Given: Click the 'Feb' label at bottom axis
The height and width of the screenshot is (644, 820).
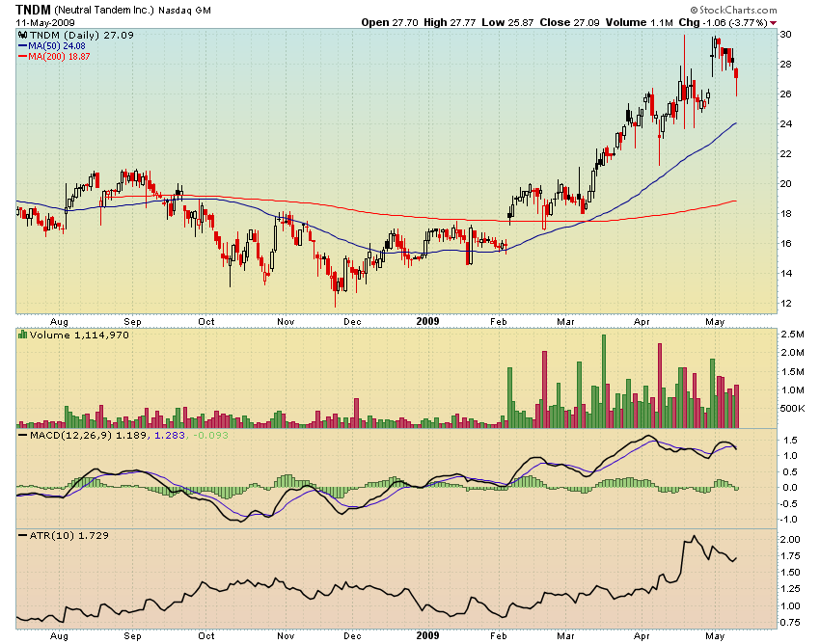Looking at the screenshot, I should pos(498,636).
